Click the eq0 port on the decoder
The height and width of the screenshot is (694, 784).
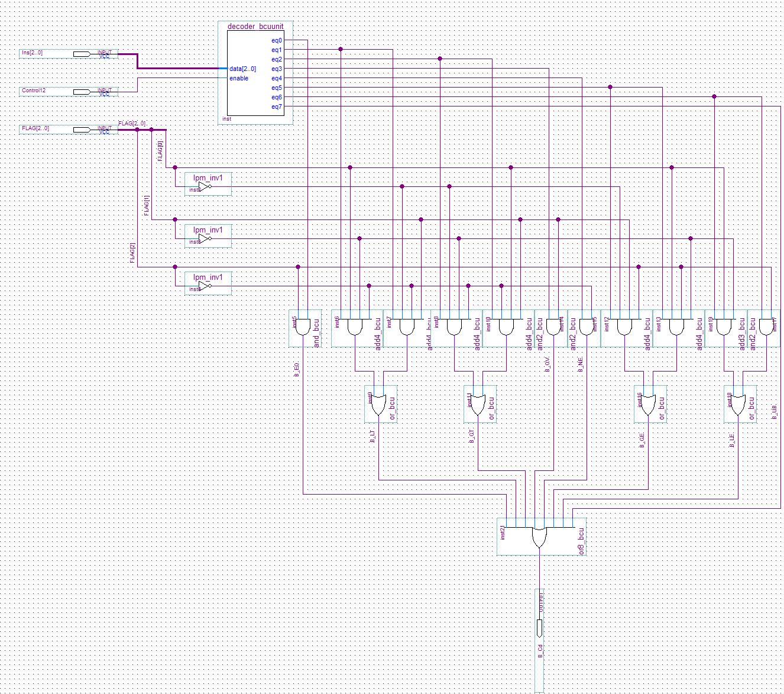(276, 41)
